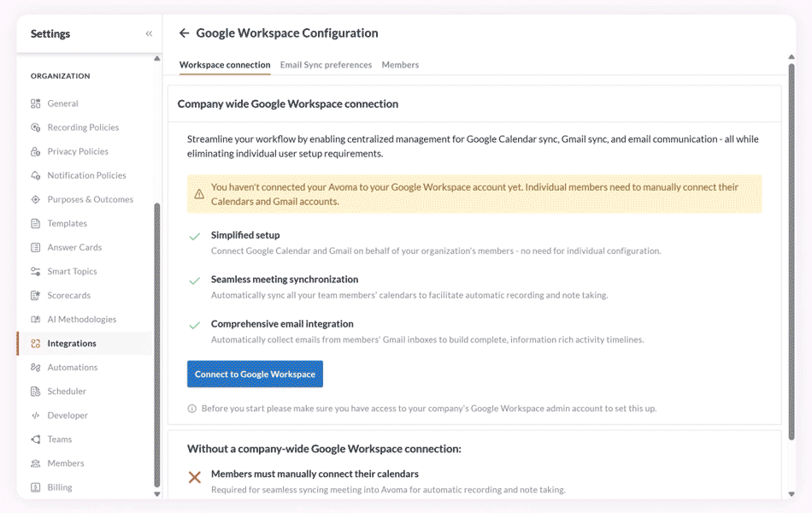Go back using the arrow beside Google Workspace Configuration
This screenshot has height=513, width=812.
coord(184,33)
